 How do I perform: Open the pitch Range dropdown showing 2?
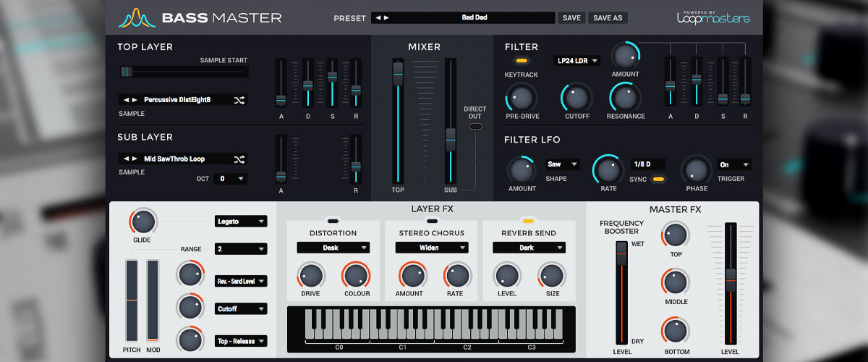tap(241, 249)
